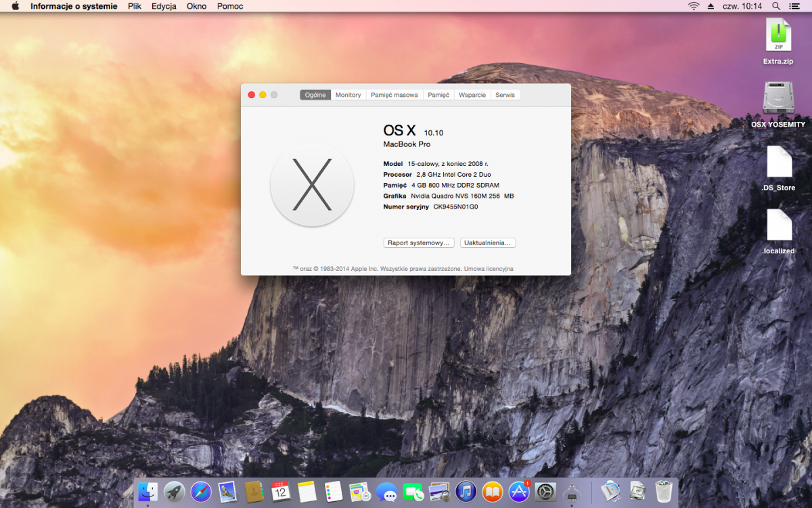Switch to the Monitory tab
The height and width of the screenshot is (508, 812).
pyautogui.click(x=348, y=95)
